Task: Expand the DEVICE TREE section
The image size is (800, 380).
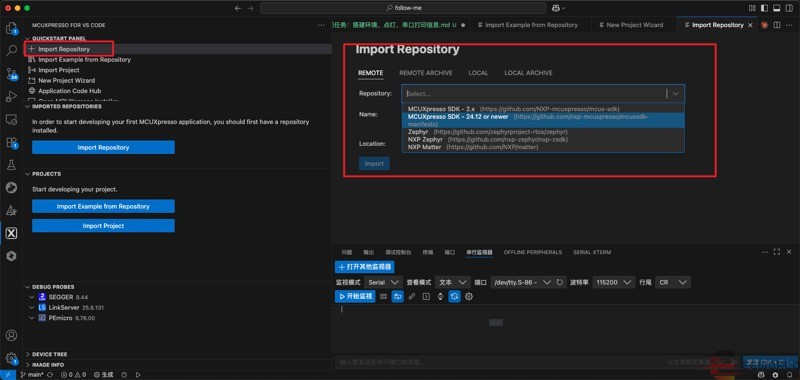Action: 46,354
